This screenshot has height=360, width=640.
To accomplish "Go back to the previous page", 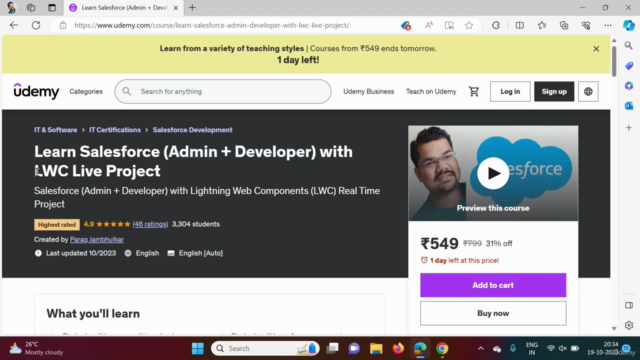I will [14, 25].
